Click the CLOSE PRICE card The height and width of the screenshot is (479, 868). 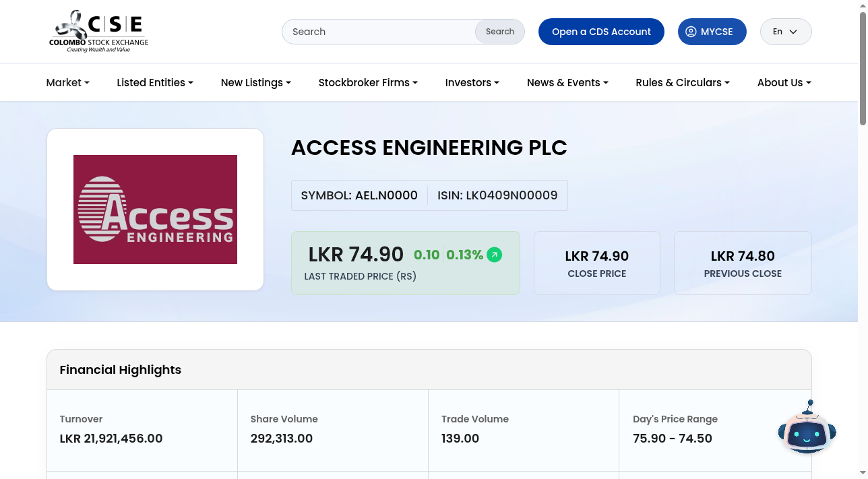click(x=597, y=263)
